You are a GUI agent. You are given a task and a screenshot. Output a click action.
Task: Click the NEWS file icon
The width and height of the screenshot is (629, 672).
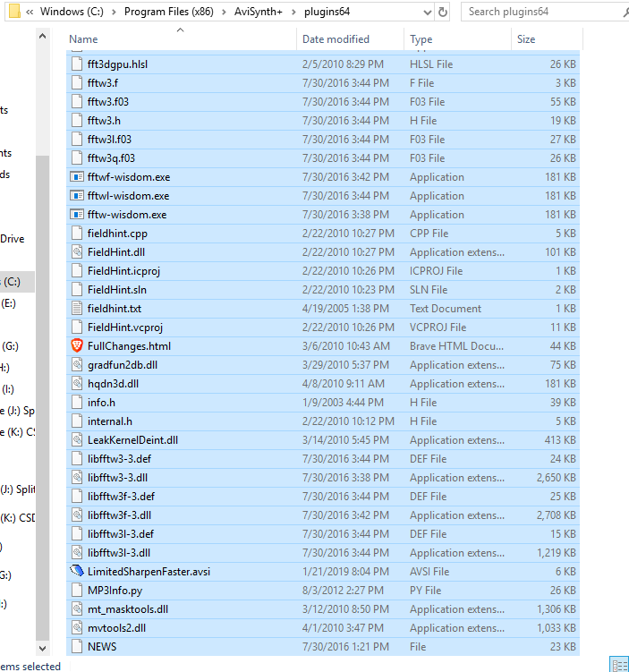pyautogui.click(x=77, y=646)
